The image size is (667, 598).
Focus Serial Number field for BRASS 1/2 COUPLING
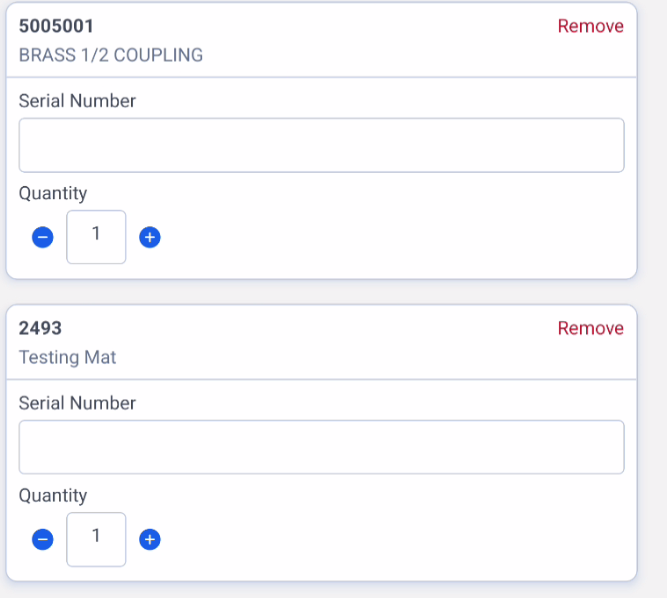point(322,145)
